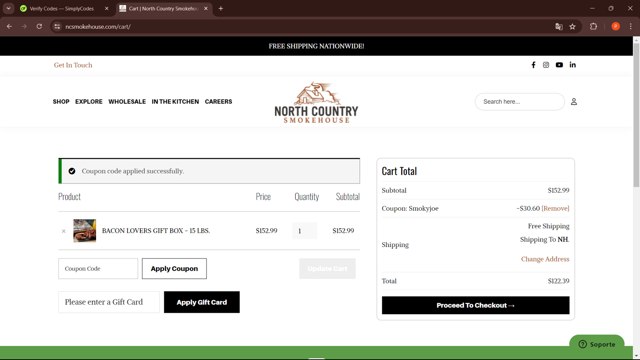Click the Coupon code applied successfully message
This screenshot has width=640, height=360.
click(x=133, y=171)
